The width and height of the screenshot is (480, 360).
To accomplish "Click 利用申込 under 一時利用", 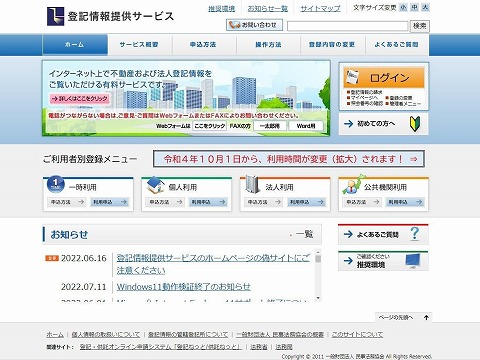I will [110, 202].
